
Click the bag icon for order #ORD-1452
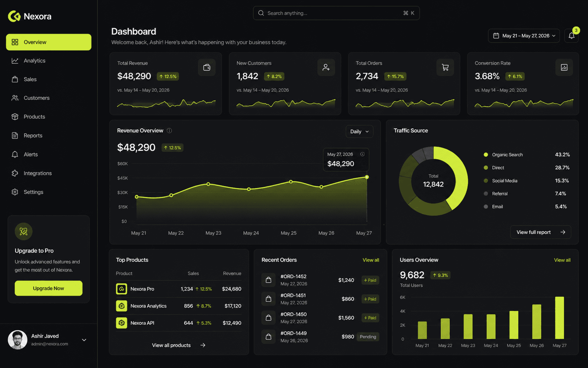point(268,280)
